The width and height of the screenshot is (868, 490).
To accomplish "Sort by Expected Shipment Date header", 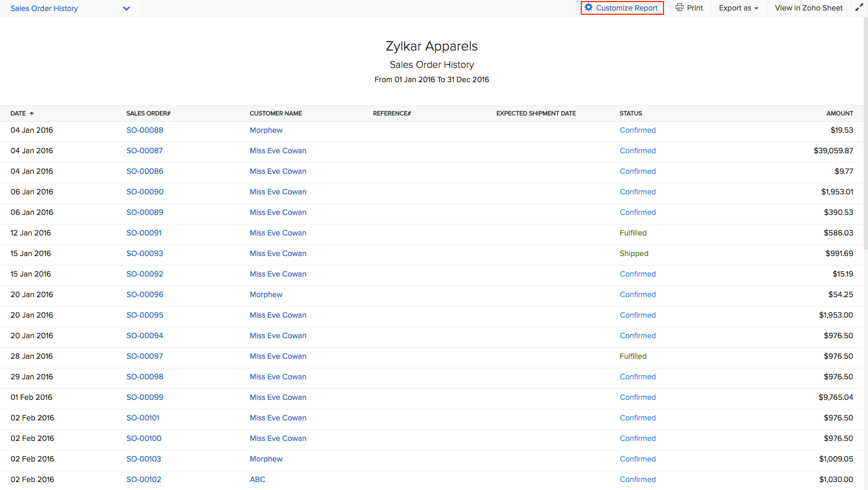I will click(536, 113).
